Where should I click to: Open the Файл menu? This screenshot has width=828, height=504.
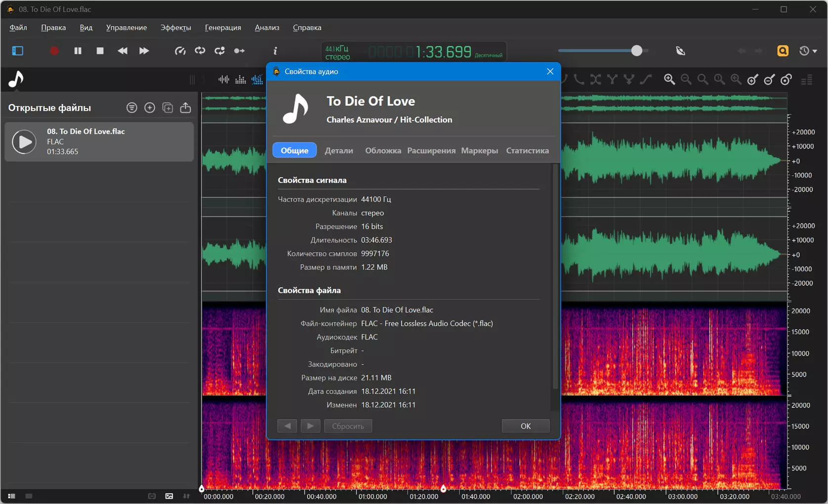[18, 28]
